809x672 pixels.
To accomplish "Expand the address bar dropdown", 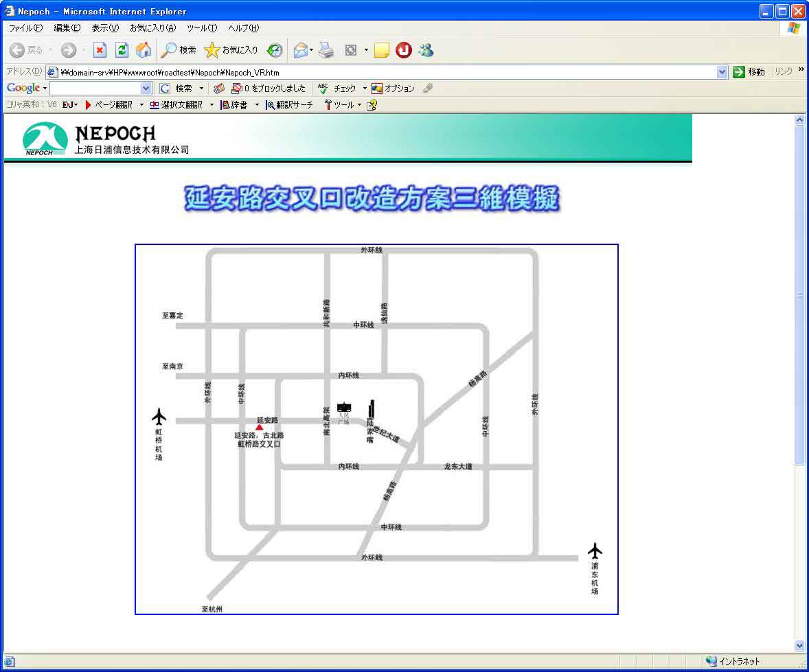I will click(x=722, y=72).
